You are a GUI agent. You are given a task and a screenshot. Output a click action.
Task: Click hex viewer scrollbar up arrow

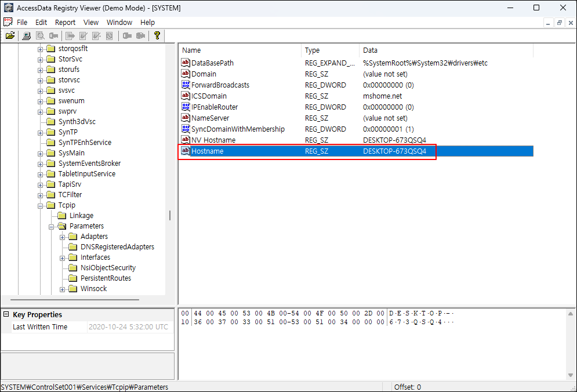coord(571,314)
